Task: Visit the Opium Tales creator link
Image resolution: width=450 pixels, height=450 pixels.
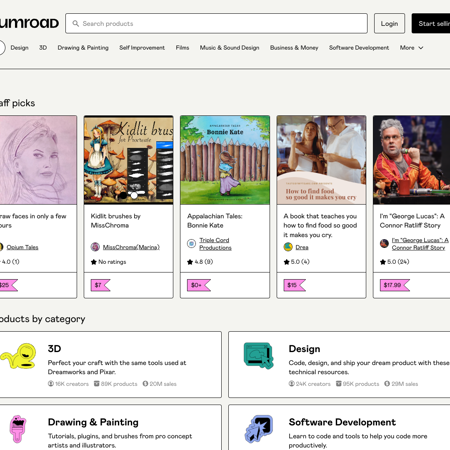Action: (x=22, y=247)
